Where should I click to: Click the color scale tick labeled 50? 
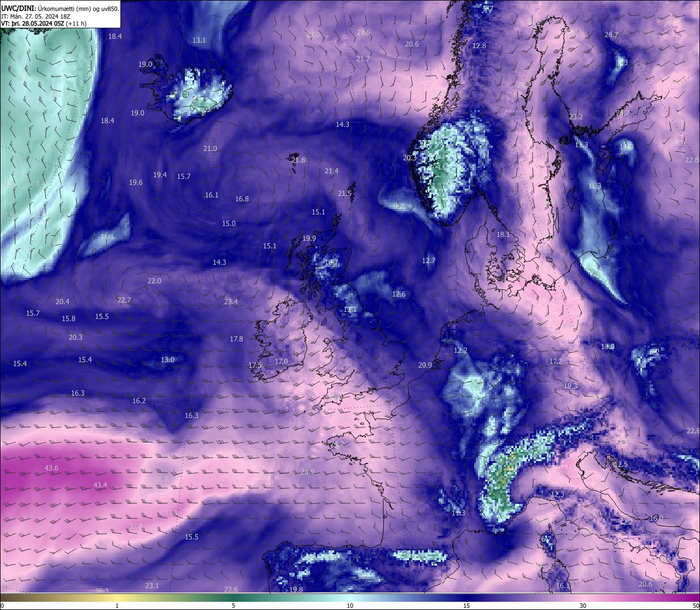(x=696, y=606)
